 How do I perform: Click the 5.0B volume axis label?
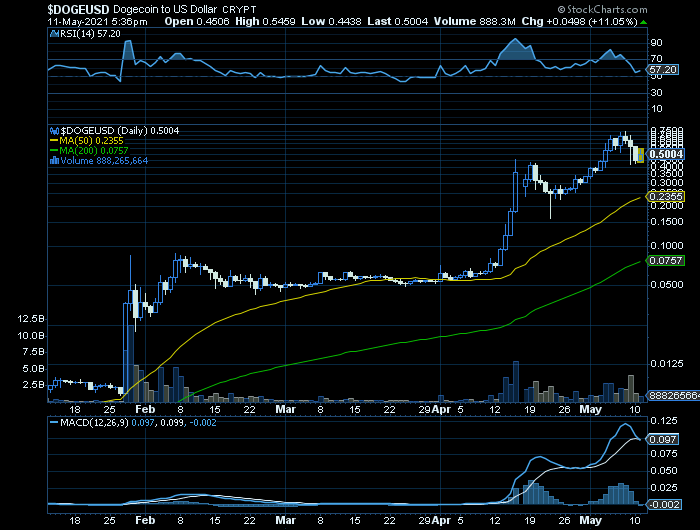click(x=33, y=369)
